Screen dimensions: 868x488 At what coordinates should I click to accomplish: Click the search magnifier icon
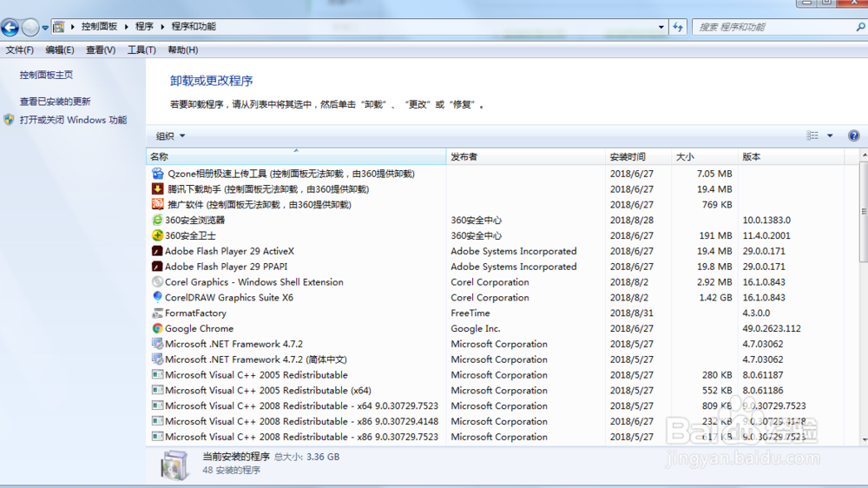[x=860, y=27]
